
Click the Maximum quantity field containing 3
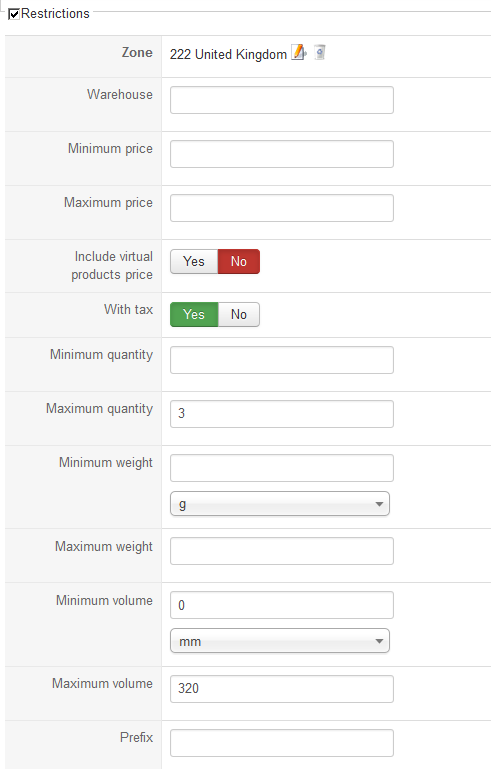pos(282,414)
